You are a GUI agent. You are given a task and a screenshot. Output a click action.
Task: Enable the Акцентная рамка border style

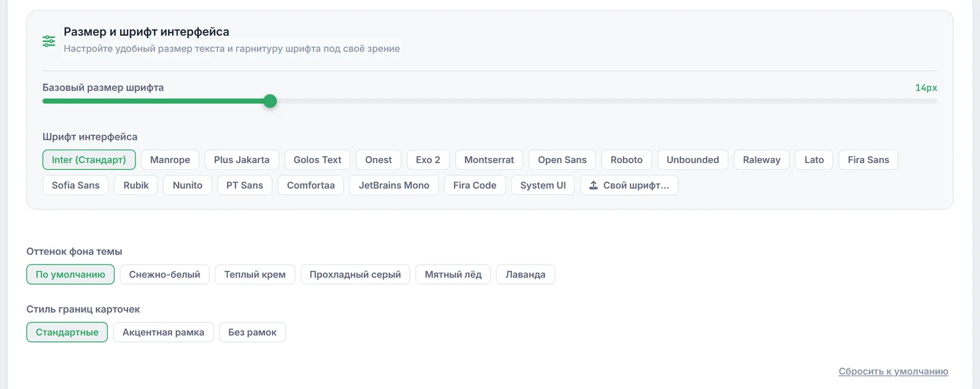(164, 332)
